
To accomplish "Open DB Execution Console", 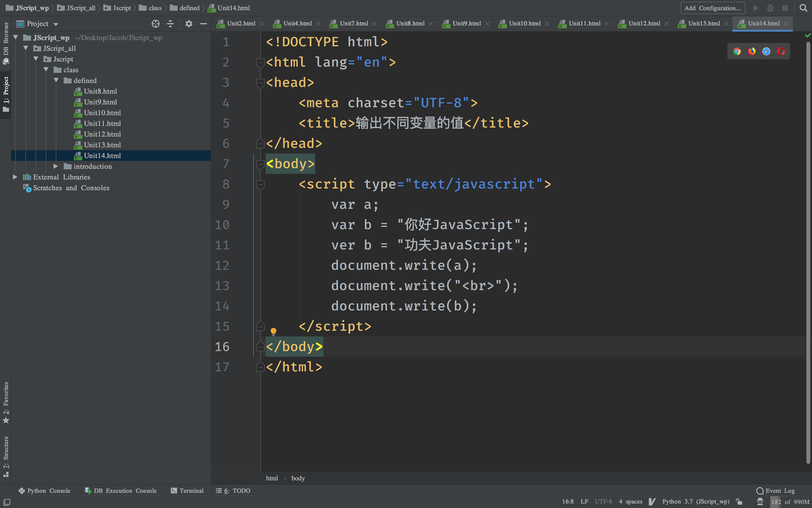I will pos(121,491).
